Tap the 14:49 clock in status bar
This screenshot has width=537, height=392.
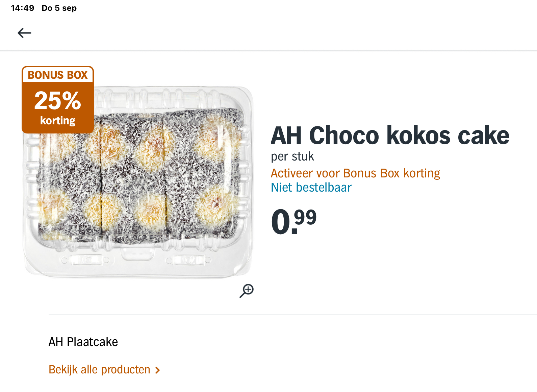pyautogui.click(x=22, y=8)
